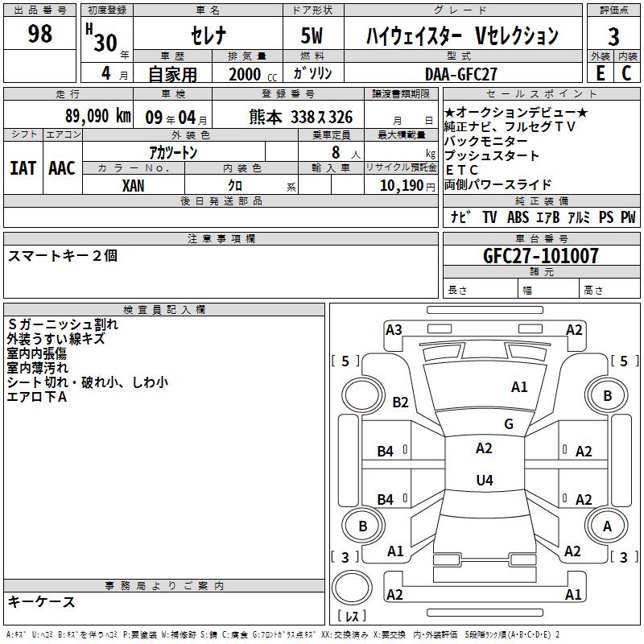The height and width of the screenshot is (644, 644).
Task: Click inspector note Sガーニッシュ割れ
Action: click(63, 324)
